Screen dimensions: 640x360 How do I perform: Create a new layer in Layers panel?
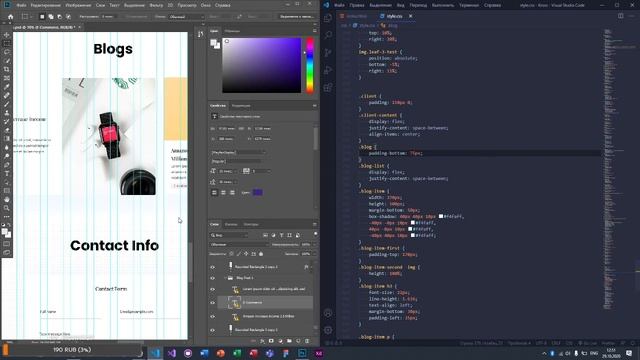click(298, 341)
